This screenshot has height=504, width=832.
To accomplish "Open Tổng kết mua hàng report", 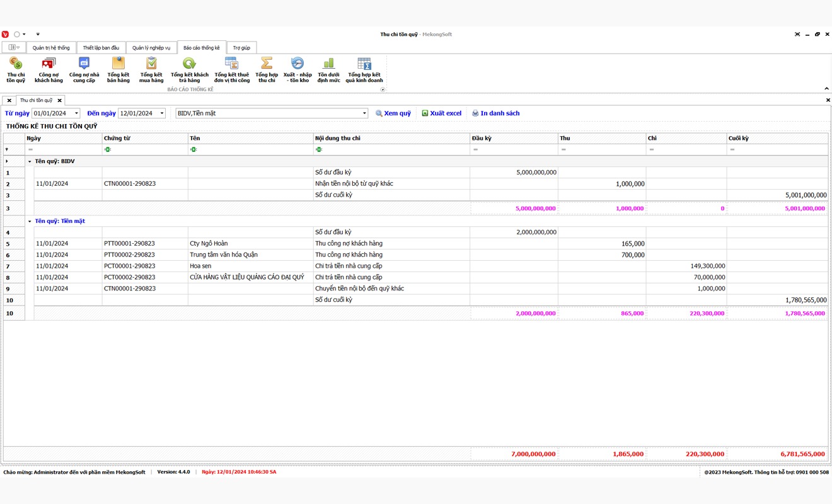I will pos(151,69).
